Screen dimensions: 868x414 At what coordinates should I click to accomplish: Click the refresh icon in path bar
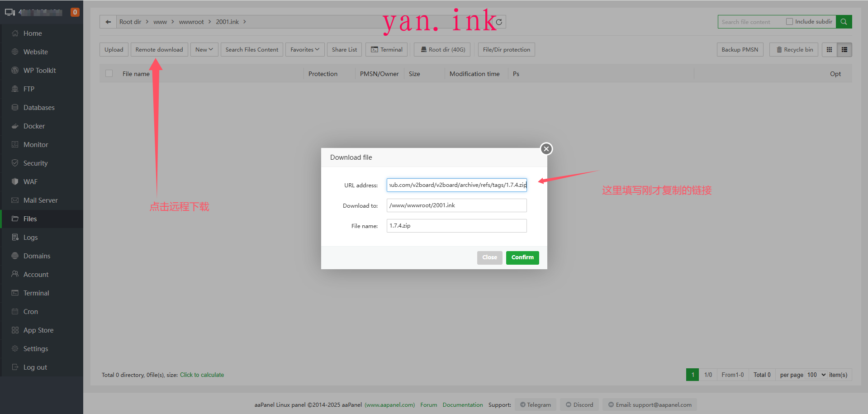click(499, 22)
